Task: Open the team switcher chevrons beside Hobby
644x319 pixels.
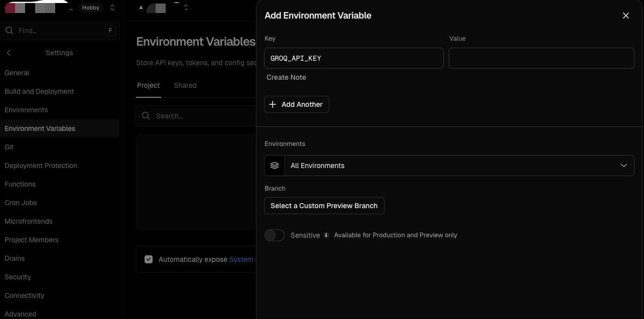Action: pyautogui.click(x=112, y=8)
